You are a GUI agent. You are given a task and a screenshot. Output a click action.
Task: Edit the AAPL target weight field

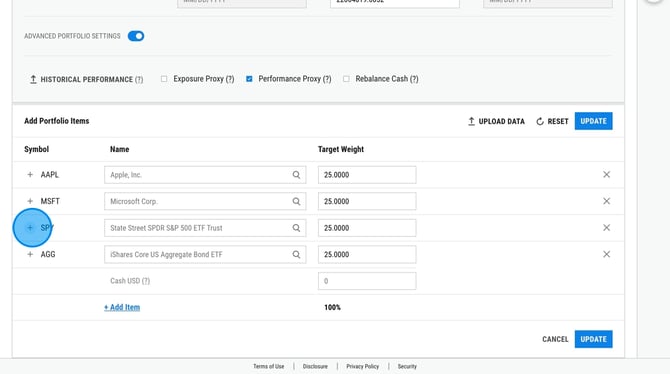click(x=367, y=175)
